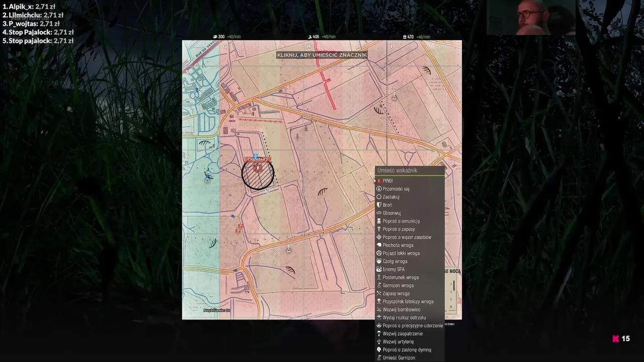Click donor entry '4.Stop Pajalock: 2,71 zł'
Viewport: 644px width, 362px height.
click(38, 32)
